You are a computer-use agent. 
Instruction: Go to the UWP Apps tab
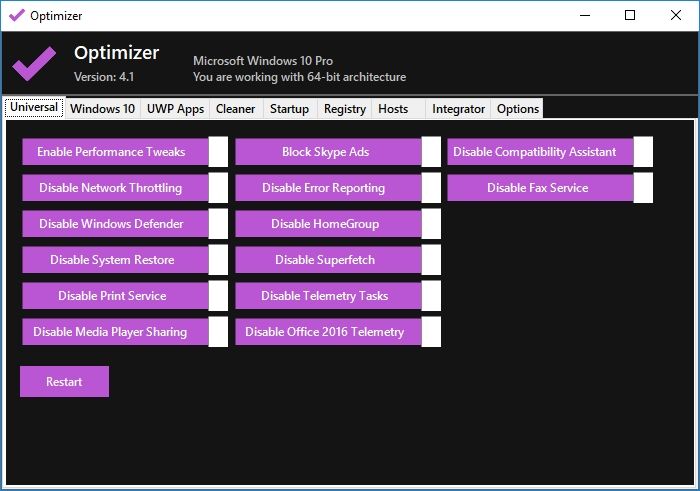tap(175, 109)
